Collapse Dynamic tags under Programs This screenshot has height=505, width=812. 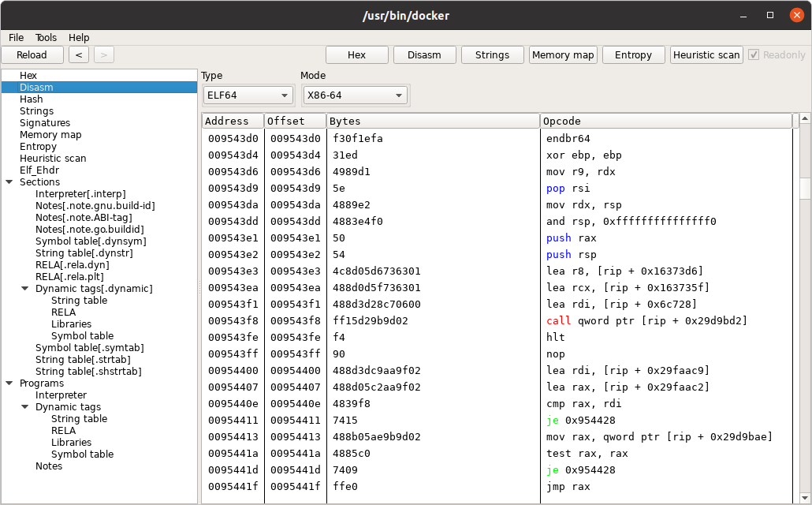25,407
